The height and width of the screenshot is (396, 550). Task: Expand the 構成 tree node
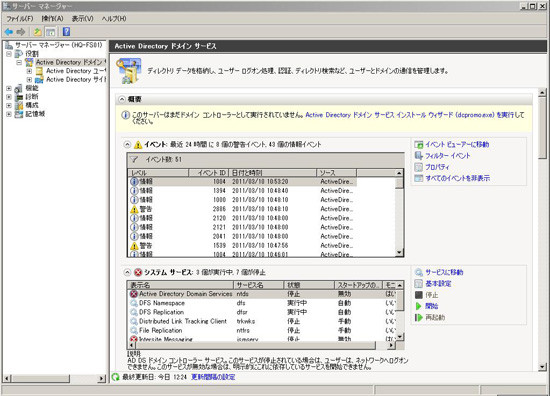(9, 105)
